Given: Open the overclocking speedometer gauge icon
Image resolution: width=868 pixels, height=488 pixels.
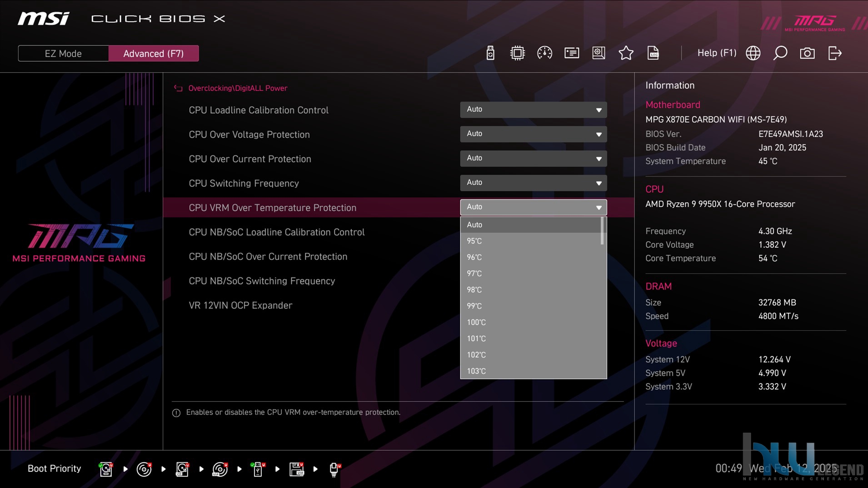Looking at the screenshot, I should tap(544, 53).
